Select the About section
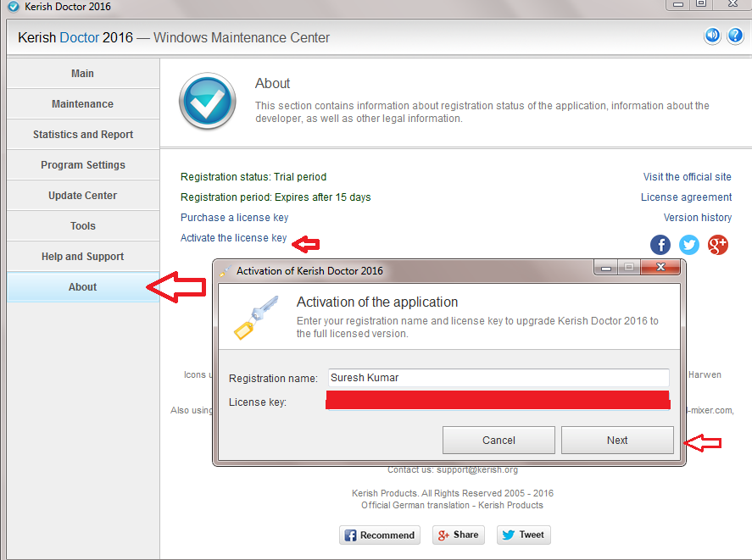 tap(83, 287)
